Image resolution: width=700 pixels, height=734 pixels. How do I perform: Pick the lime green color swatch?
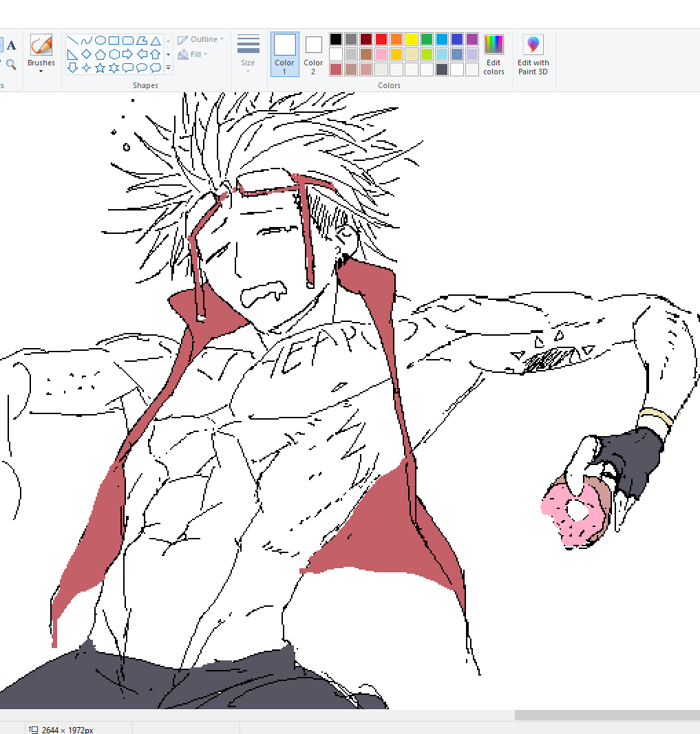click(x=427, y=54)
